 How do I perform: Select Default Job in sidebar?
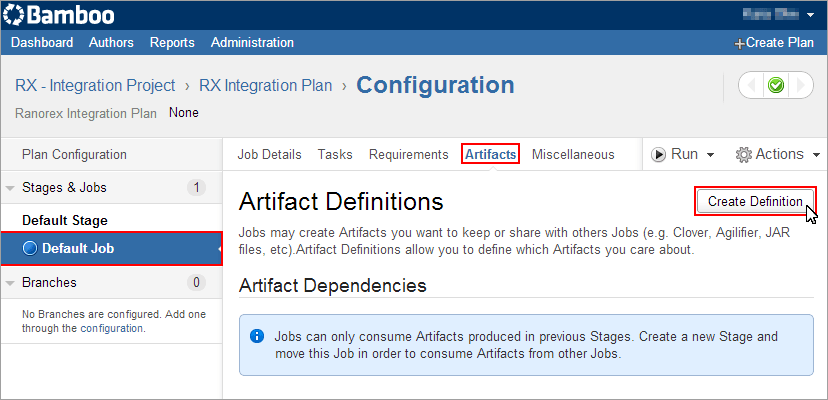[x=111, y=248]
